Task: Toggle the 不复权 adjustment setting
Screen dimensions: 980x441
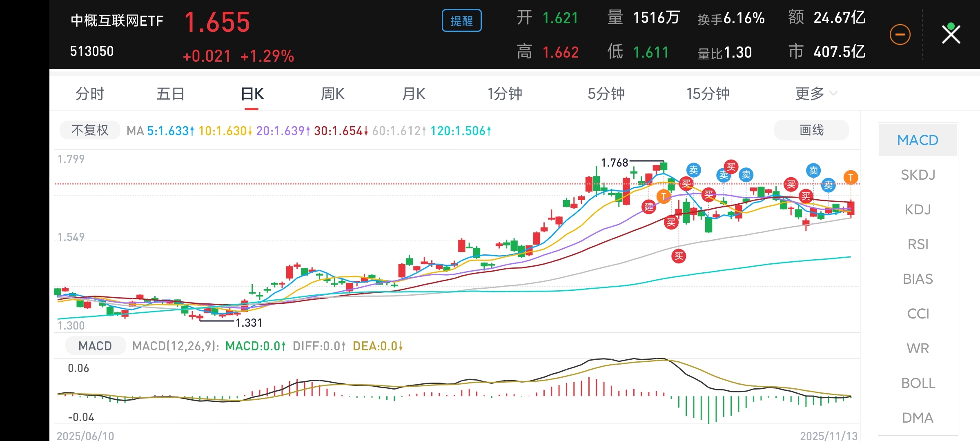Action: (90, 130)
